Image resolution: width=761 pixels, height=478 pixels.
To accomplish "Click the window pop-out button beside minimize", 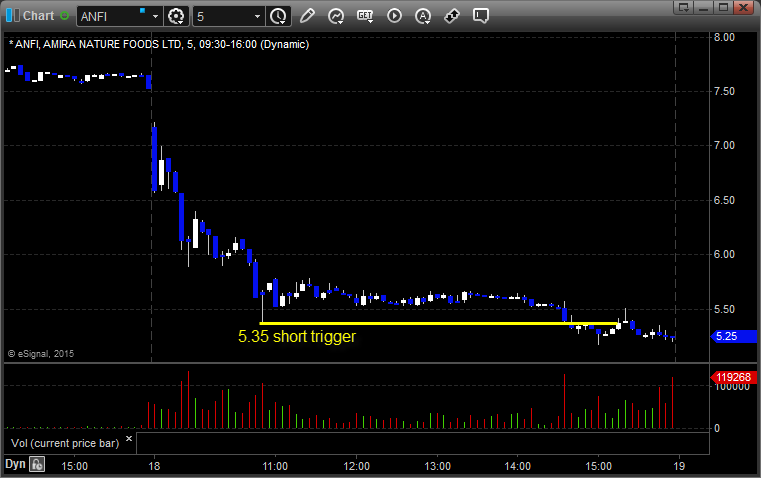I will click(684, 7).
